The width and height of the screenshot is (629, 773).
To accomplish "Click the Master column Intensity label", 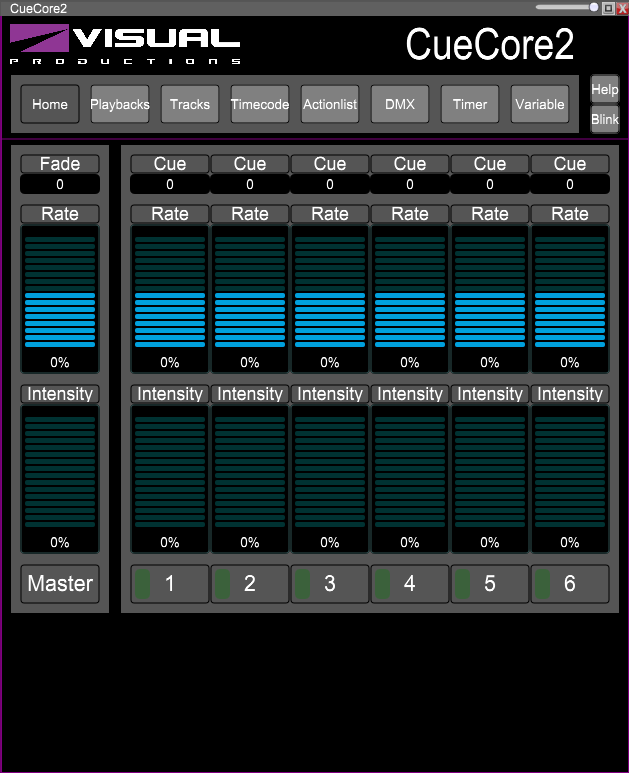I will coord(60,394).
